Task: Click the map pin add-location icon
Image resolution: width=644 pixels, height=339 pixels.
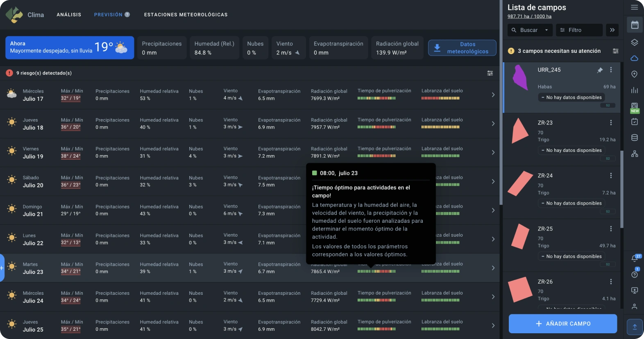Action: click(635, 74)
